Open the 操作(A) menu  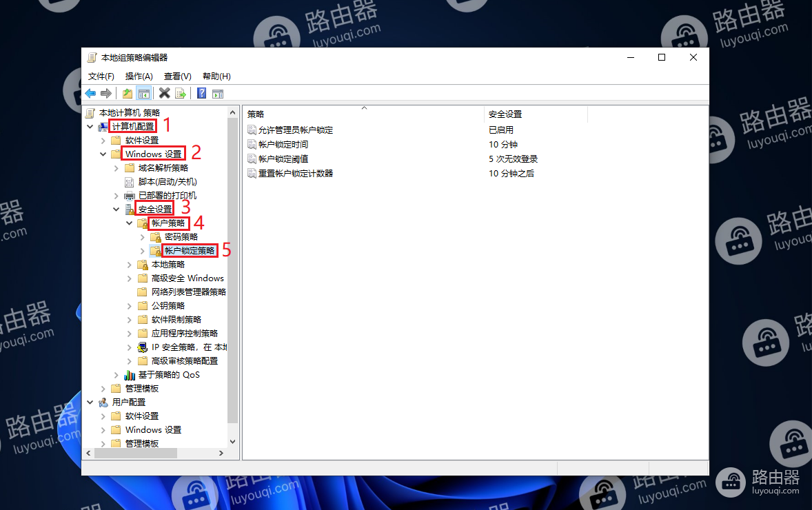(x=139, y=76)
